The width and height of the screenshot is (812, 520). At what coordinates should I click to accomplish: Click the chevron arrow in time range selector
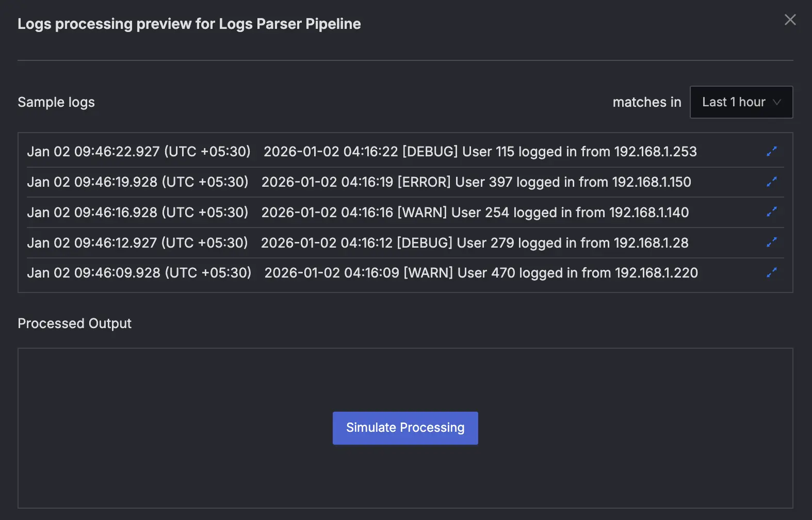[776, 102]
